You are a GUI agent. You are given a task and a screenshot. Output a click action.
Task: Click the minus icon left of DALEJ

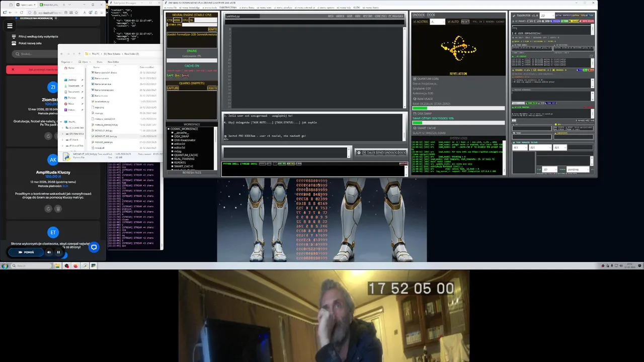point(359,152)
